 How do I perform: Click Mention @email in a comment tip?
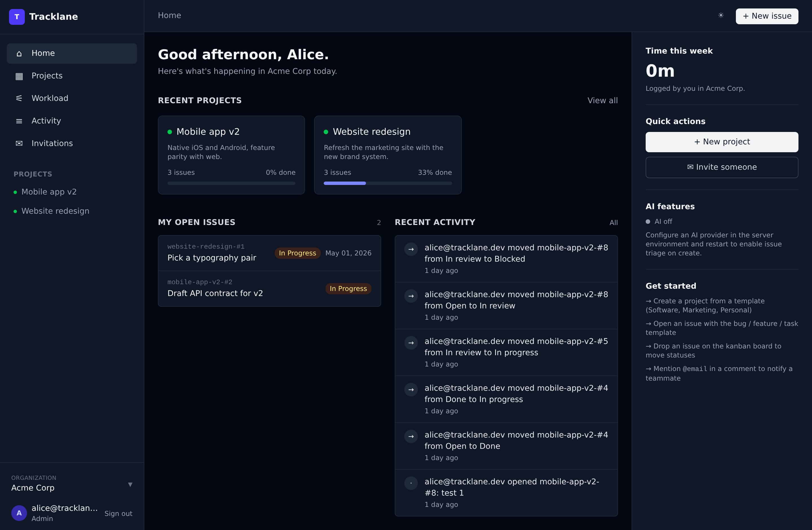click(719, 374)
